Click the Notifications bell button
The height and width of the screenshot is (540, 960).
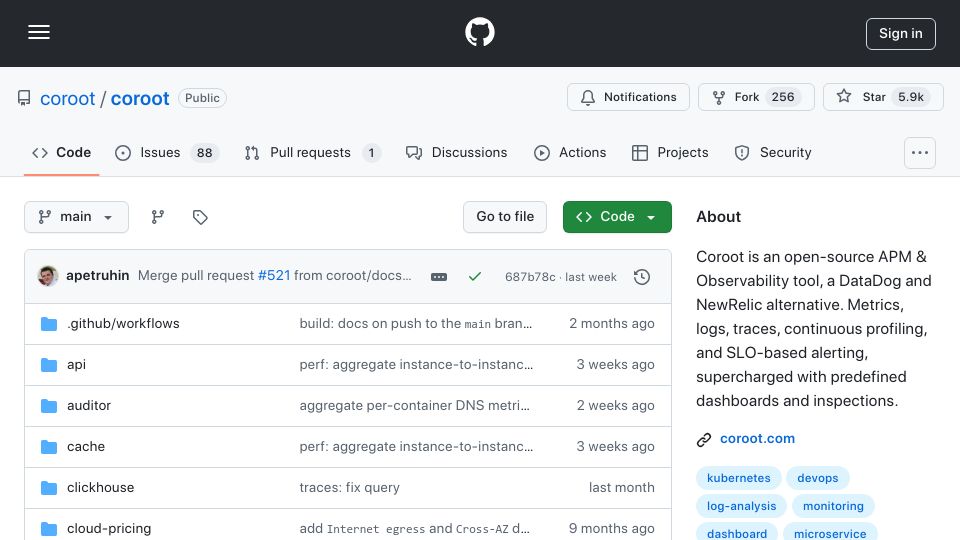(x=628, y=97)
